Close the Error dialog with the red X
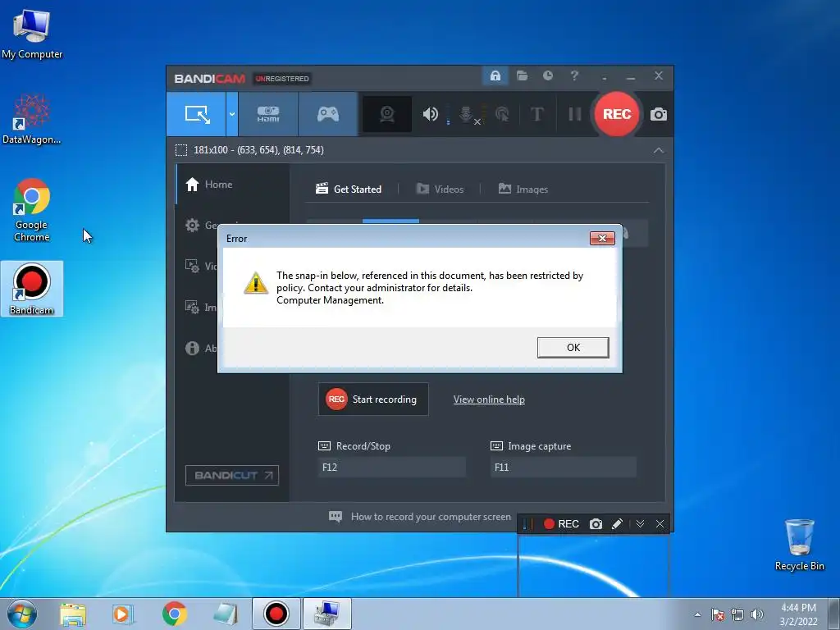 [x=602, y=239]
